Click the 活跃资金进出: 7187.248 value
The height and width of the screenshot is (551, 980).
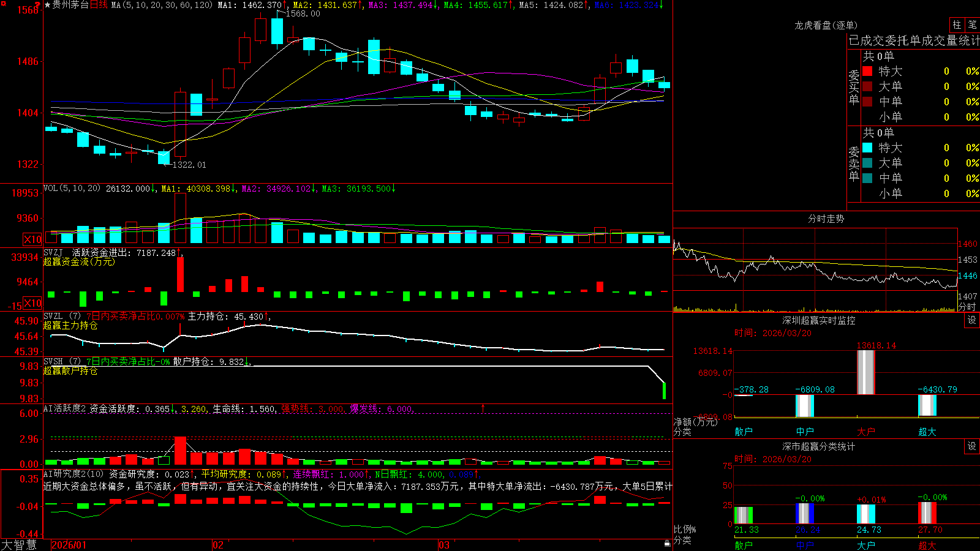[x=124, y=253]
